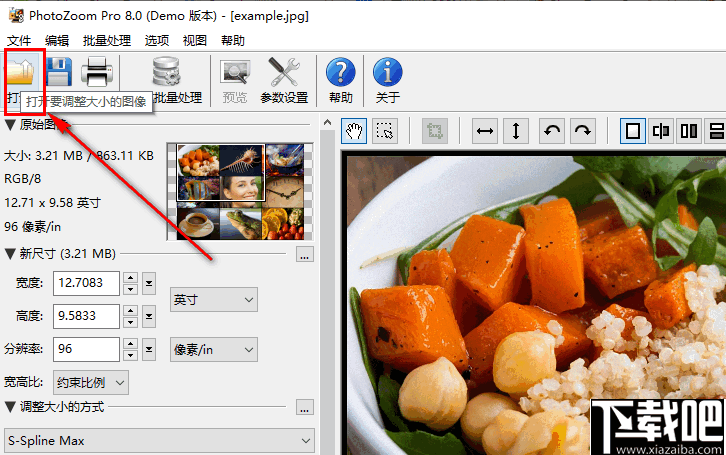This screenshot has height=455, width=726.
Task: Open the 编辑 menu
Action: click(x=57, y=41)
